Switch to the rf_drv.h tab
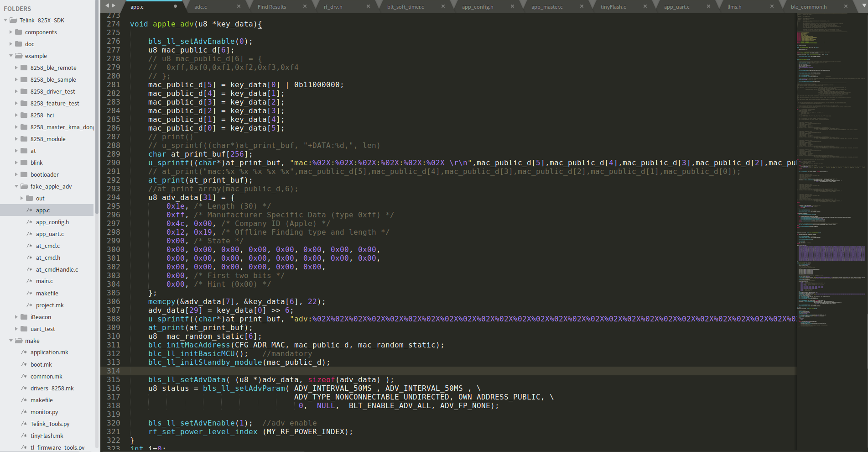This screenshot has width=868, height=452. tap(333, 7)
